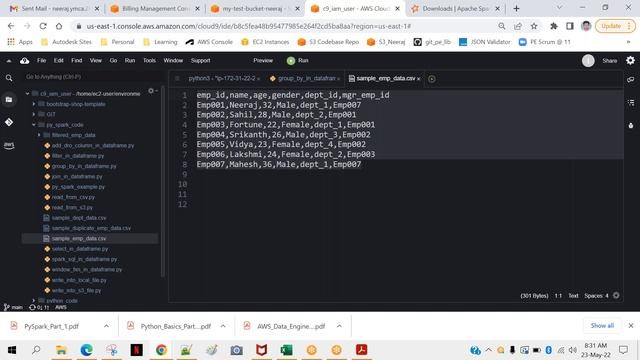Open PySpark_Part_1.pdf download options chevron

pyautogui.click(x=106, y=326)
